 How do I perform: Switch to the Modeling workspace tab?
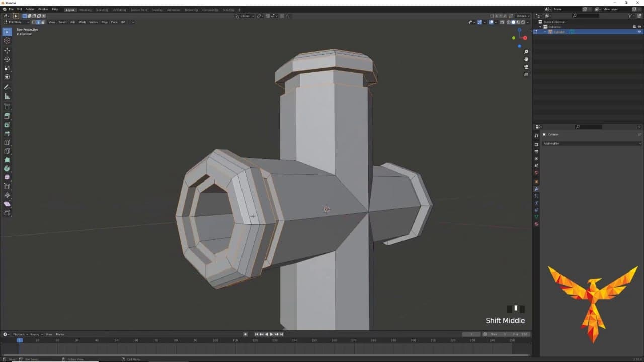(x=86, y=10)
